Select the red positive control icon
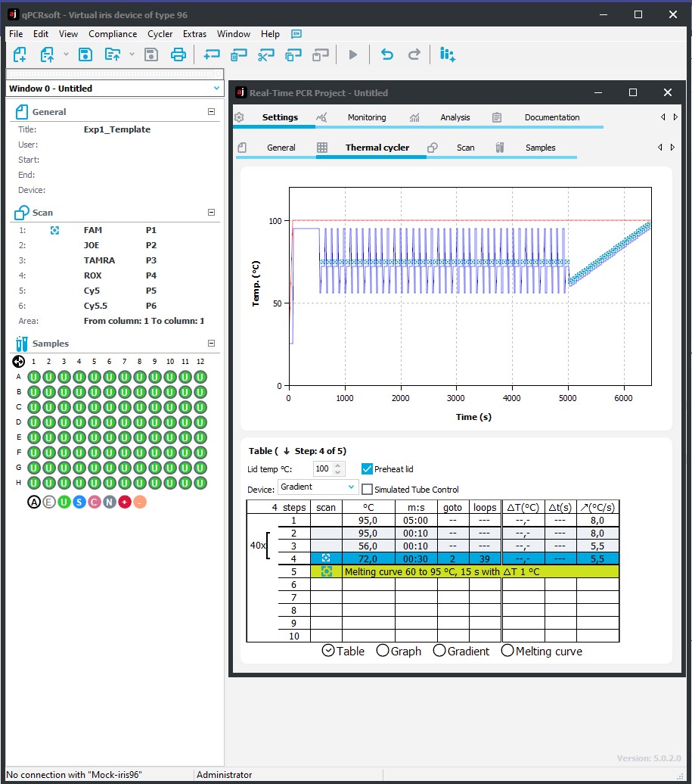This screenshot has height=784, width=692. (x=125, y=502)
